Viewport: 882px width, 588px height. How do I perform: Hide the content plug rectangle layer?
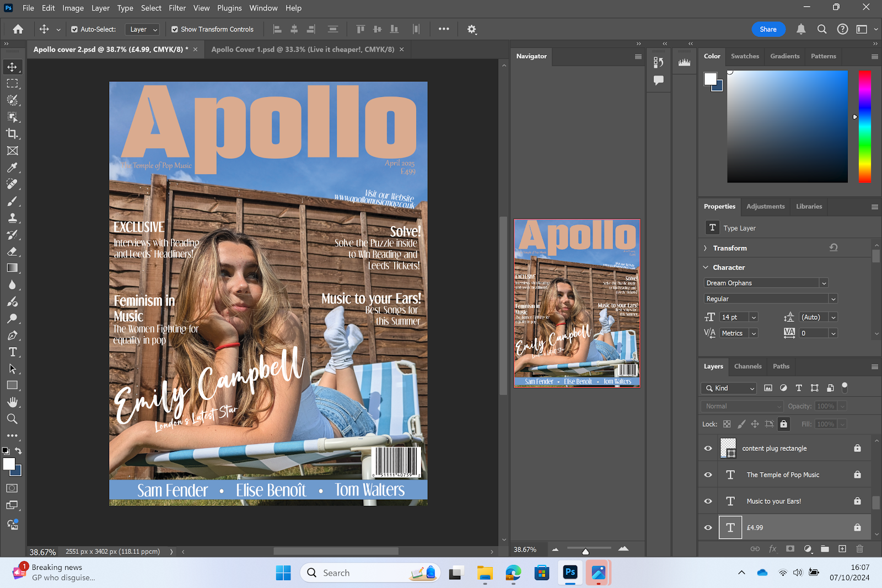tap(708, 448)
